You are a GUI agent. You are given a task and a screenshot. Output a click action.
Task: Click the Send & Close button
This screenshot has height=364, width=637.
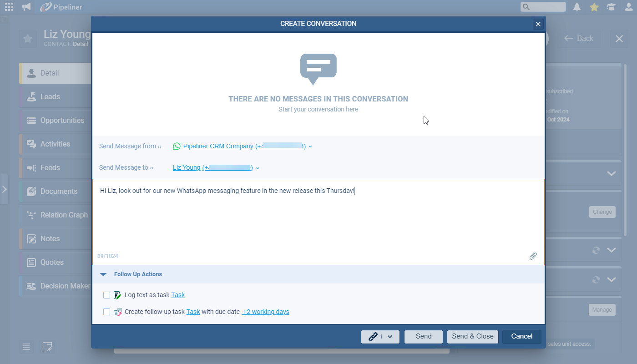click(473, 337)
